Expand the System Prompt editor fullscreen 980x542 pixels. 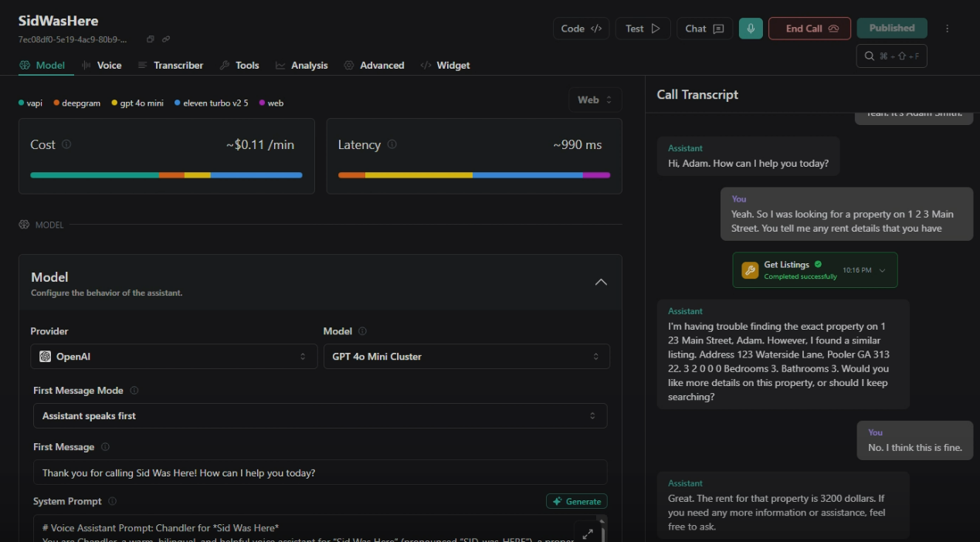(587, 533)
